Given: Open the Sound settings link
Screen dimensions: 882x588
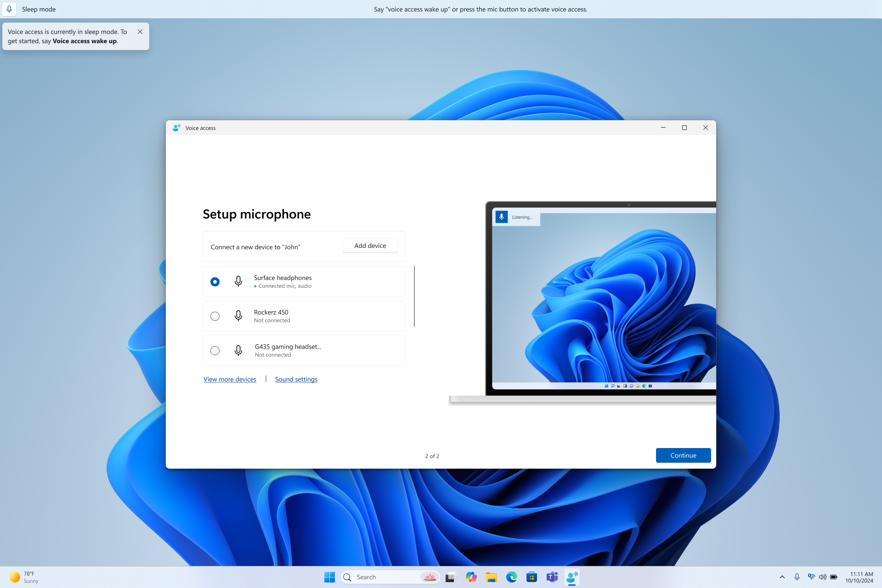Looking at the screenshot, I should (x=296, y=379).
